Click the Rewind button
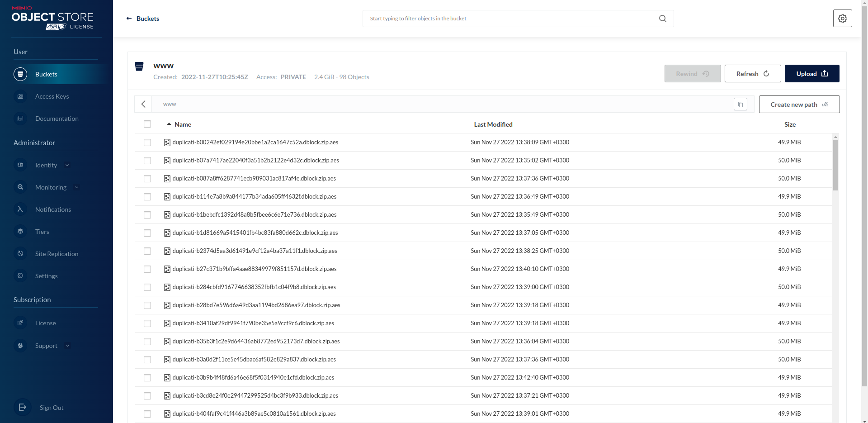Viewport: 868px width, 423px height. [693, 74]
